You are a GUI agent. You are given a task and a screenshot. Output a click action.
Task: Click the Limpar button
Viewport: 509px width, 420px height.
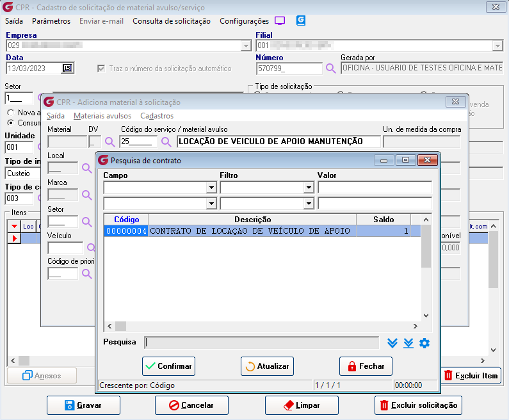[x=302, y=405]
